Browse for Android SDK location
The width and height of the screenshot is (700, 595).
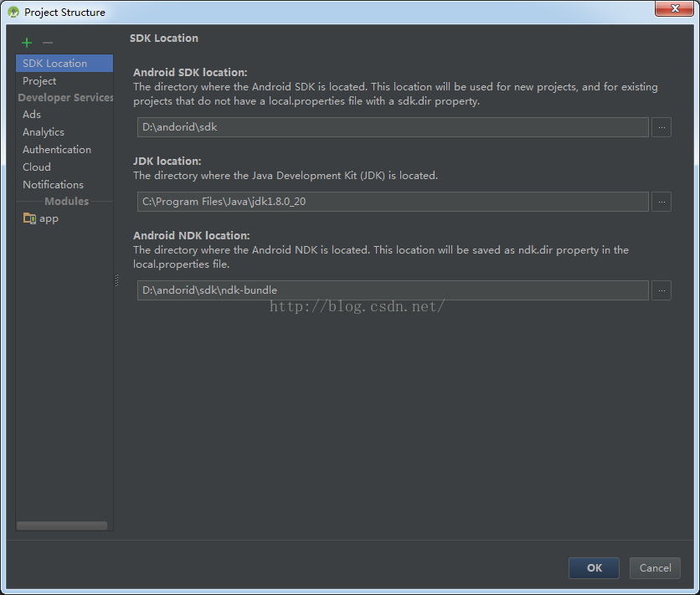[x=661, y=127]
